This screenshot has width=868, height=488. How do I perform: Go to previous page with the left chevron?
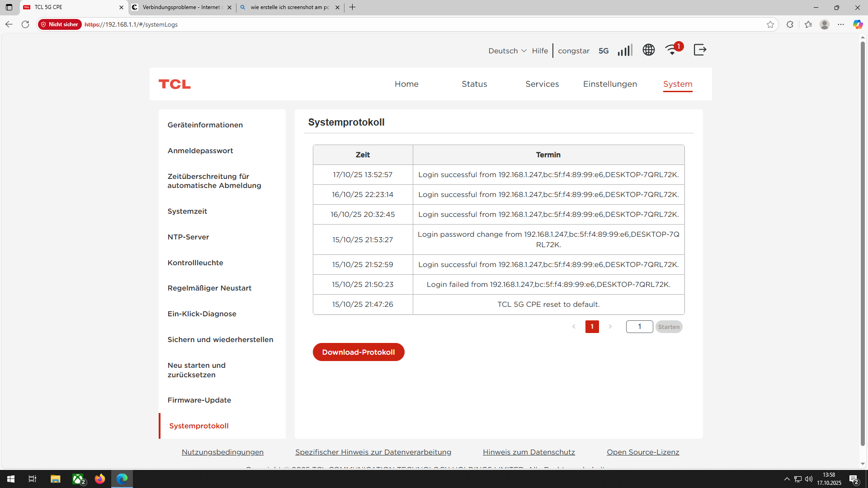(x=574, y=327)
